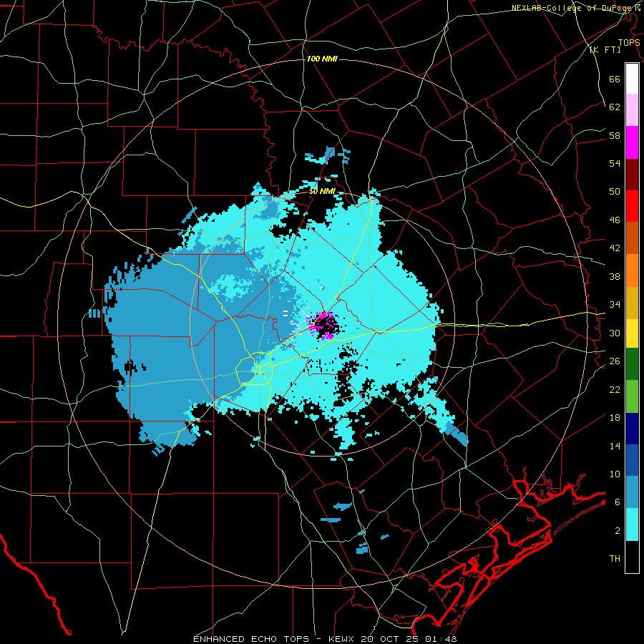Viewport: 644px width, 644px height.
Task: Click the legend value 66
Action: click(615, 79)
